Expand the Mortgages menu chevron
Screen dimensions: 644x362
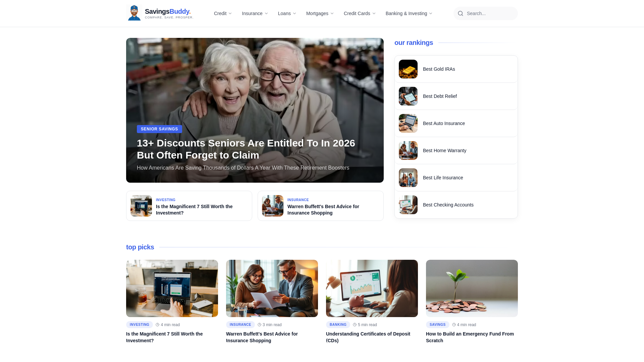(332, 13)
